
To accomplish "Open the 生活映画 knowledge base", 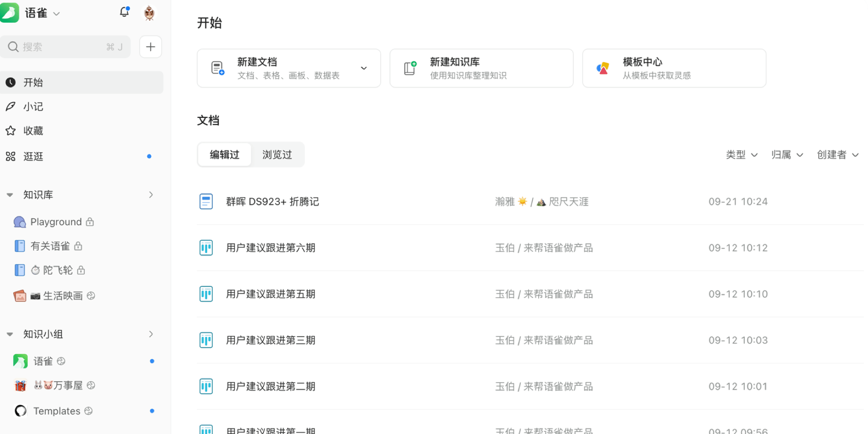I will tap(63, 296).
